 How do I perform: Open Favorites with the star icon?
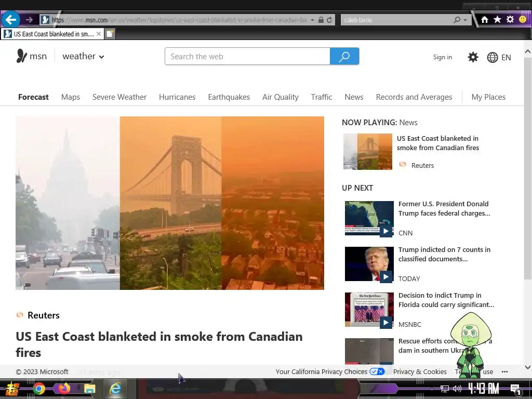click(497, 19)
